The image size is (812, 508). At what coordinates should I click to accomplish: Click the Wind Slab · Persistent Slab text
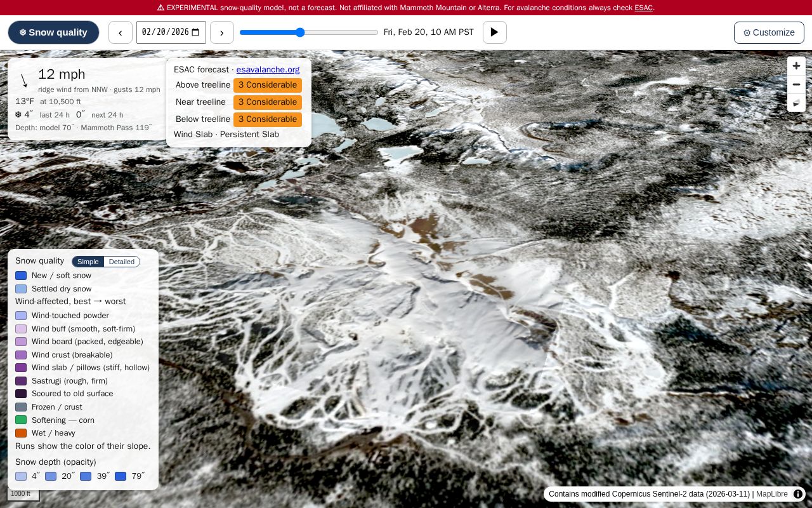click(226, 135)
